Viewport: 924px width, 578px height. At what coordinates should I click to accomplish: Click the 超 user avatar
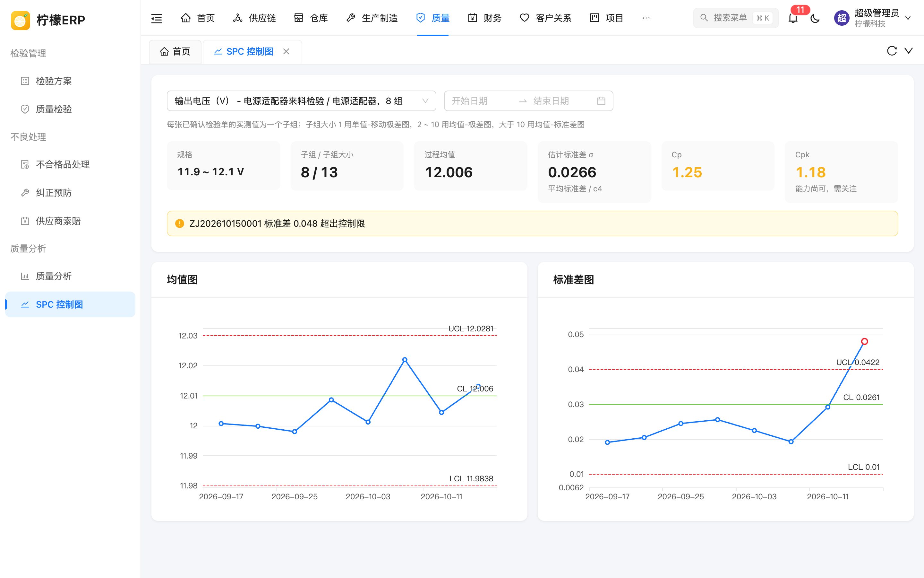point(842,18)
